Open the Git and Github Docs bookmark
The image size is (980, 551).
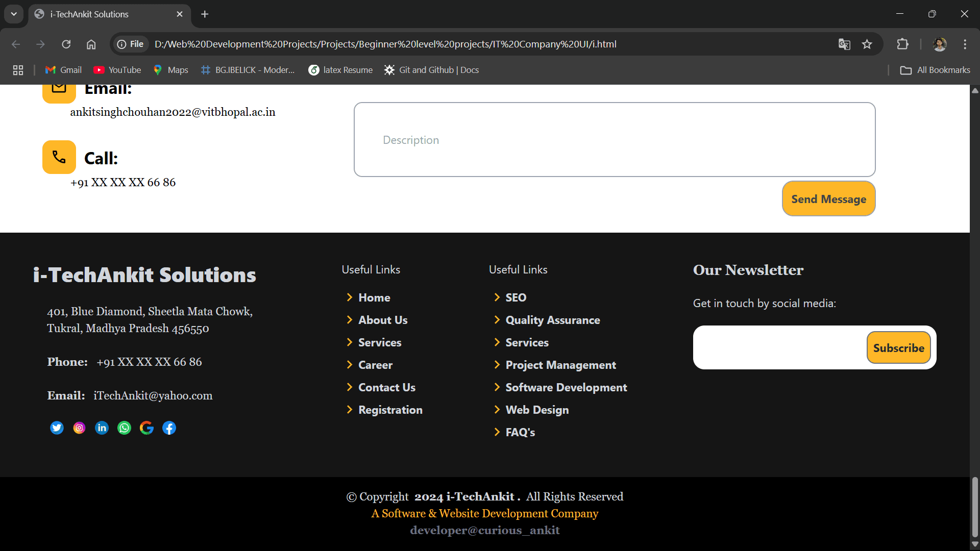[x=432, y=70]
